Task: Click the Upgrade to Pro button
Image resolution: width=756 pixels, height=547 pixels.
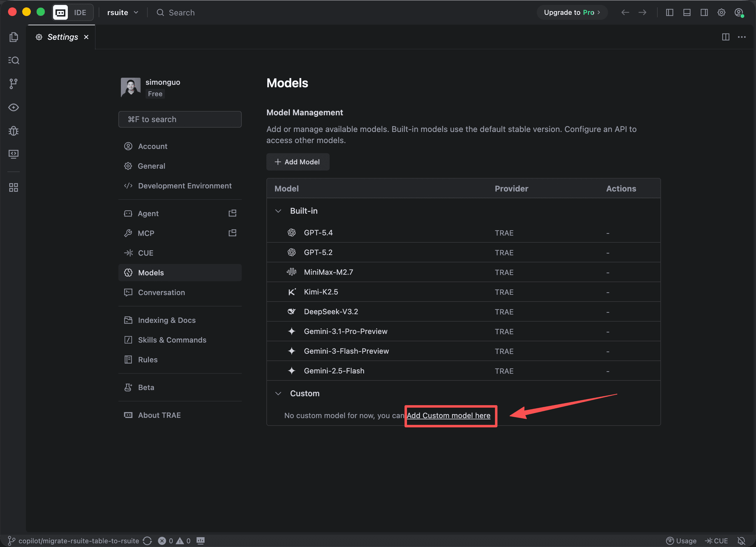Action: 572,13
